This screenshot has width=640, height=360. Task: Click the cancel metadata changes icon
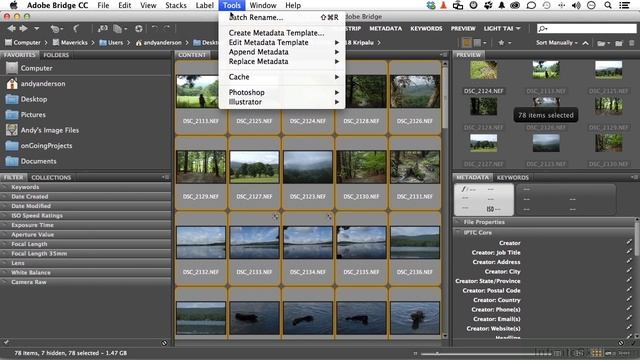[x=621, y=343]
